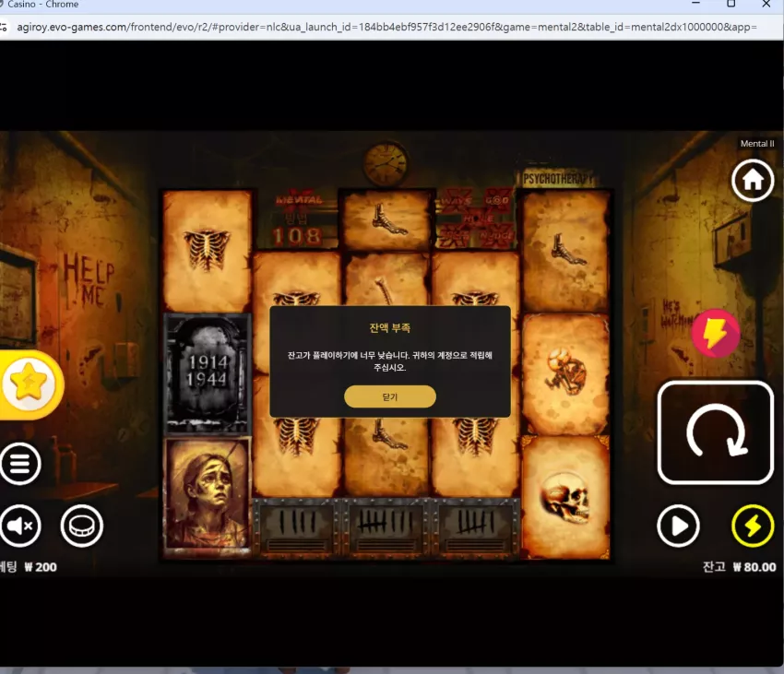The image size is (784, 674).
Task: Click the ways counter 108
Action: [x=297, y=235]
